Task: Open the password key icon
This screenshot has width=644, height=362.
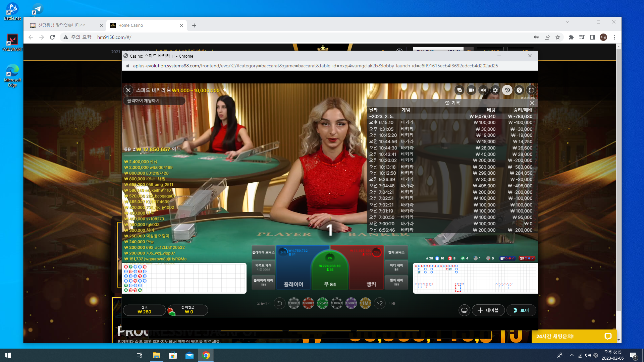Action: [x=536, y=37]
